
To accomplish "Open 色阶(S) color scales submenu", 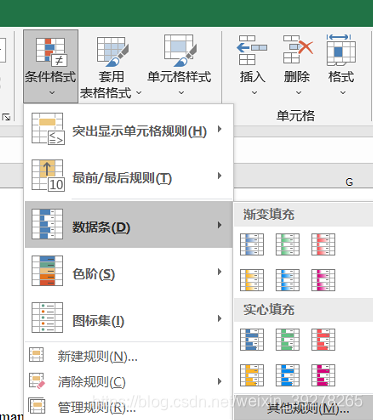I will (x=129, y=272).
